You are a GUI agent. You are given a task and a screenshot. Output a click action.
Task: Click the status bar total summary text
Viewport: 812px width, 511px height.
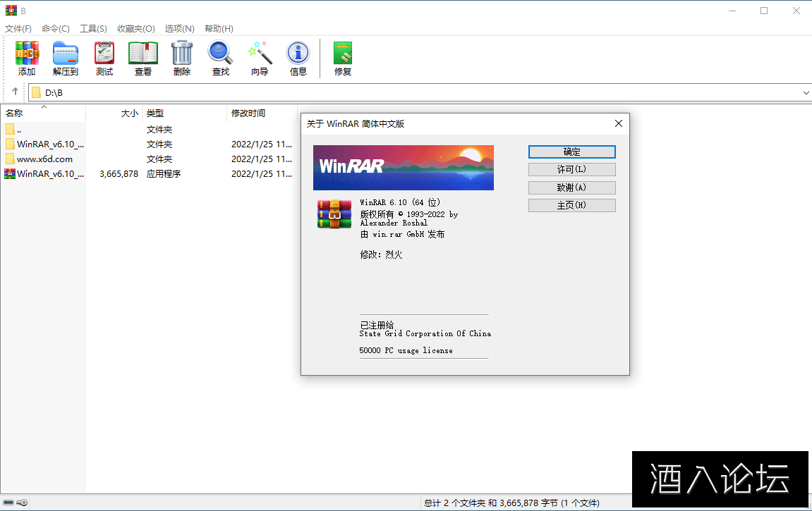point(511,503)
